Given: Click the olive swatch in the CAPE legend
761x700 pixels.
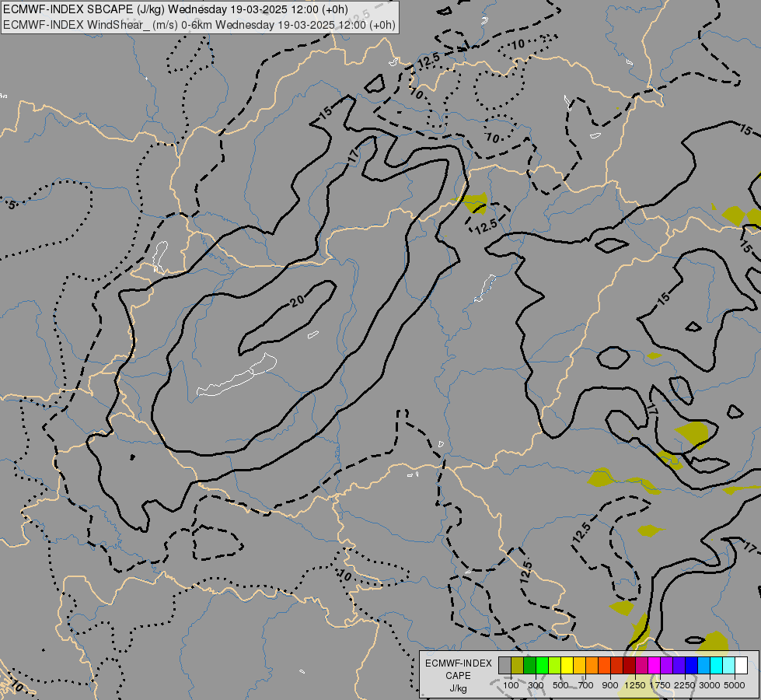Looking at the screenshot, I should [x=517, y=665].
